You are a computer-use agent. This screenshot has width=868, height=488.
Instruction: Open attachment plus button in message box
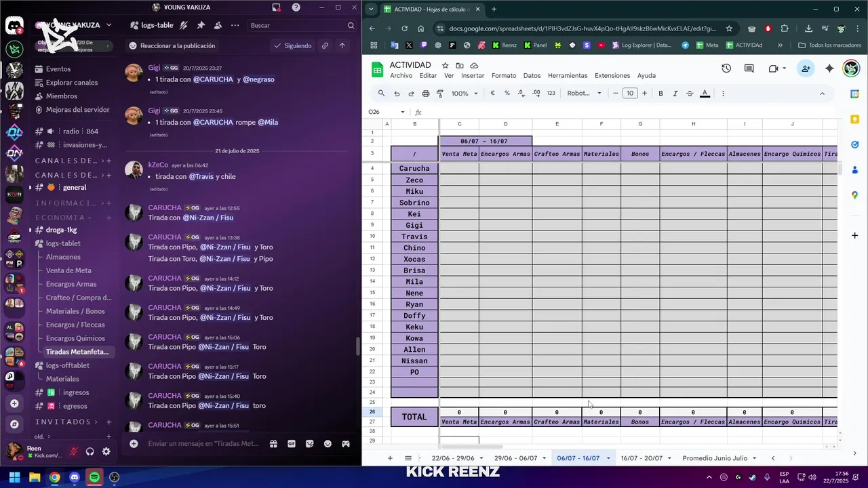[134, 444]
